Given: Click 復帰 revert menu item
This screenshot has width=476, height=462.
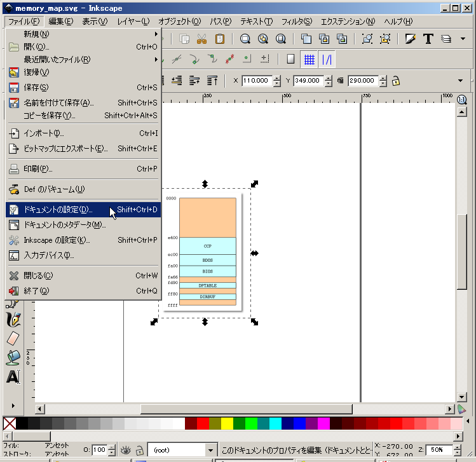Looking at the screenshot, I should 83,72.
